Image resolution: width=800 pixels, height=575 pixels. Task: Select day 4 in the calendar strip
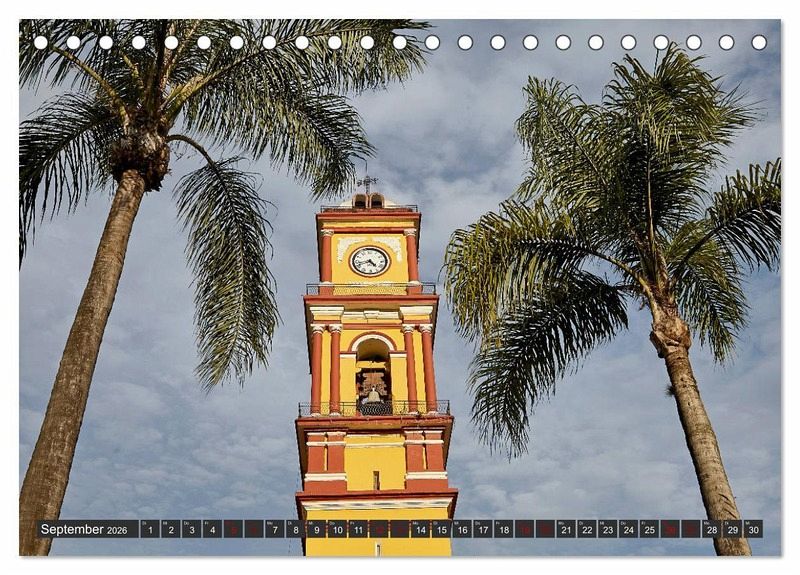[x=212, y=529]
